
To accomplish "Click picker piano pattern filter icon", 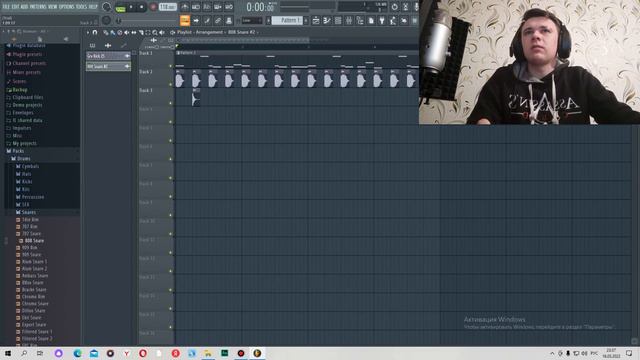I will (x=92, y=45).
